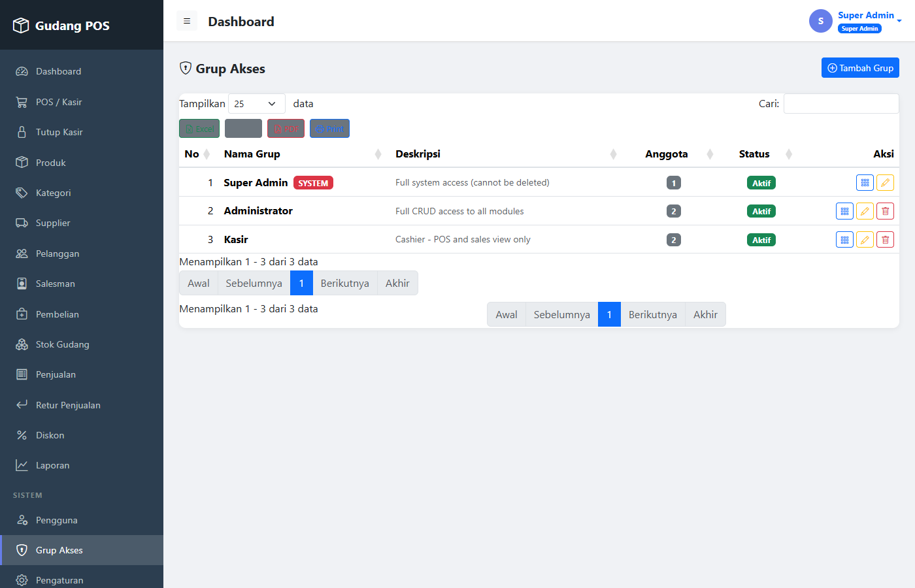The image size is (915, 588).
Task: Open the Stok Gudang sidebar item
Action: pyautogui.click(x=82, y=344)
